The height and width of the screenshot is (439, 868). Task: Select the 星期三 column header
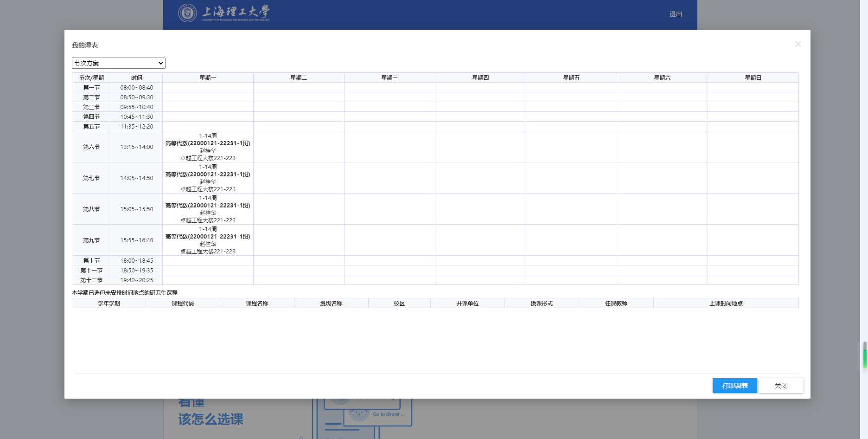point(389,78)
